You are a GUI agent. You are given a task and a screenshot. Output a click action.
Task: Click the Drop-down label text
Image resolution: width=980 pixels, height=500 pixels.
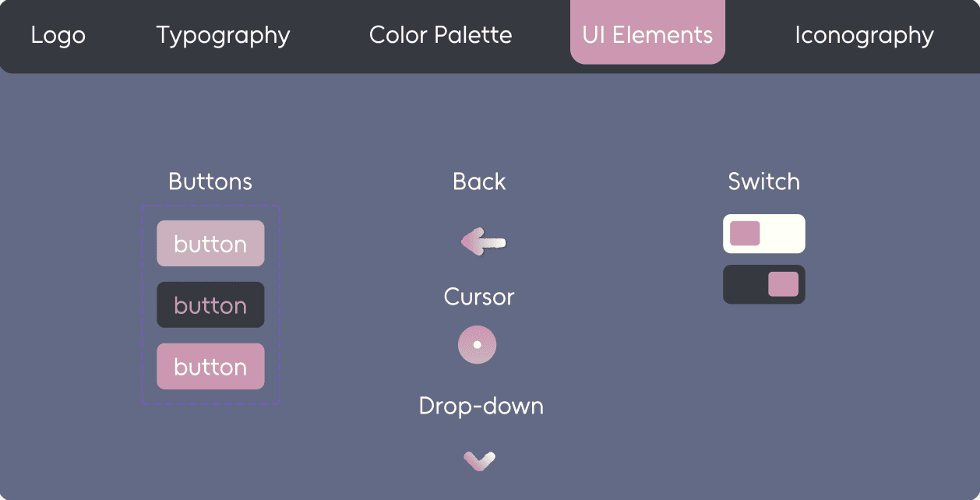(481, 407)
